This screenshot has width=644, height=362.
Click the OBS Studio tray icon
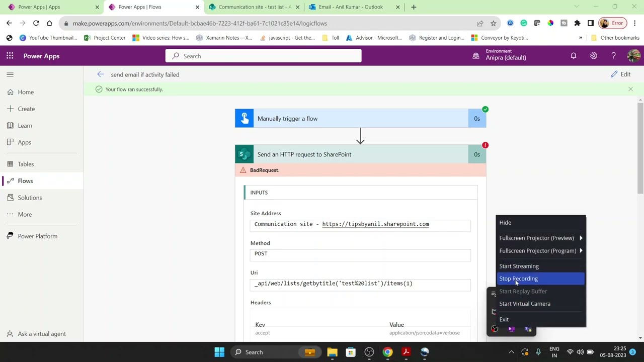[x=495, y=329]
